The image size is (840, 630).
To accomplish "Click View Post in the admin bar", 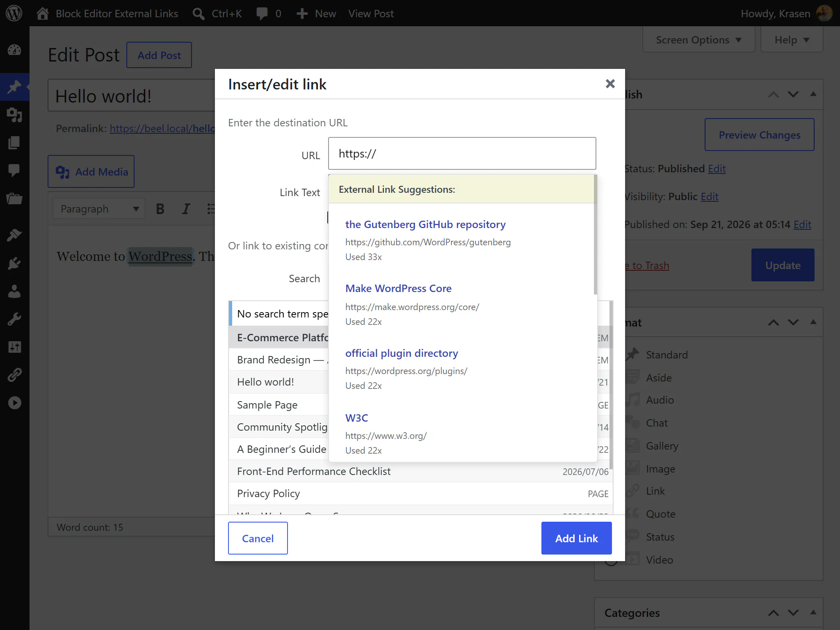I will (371, 14).
